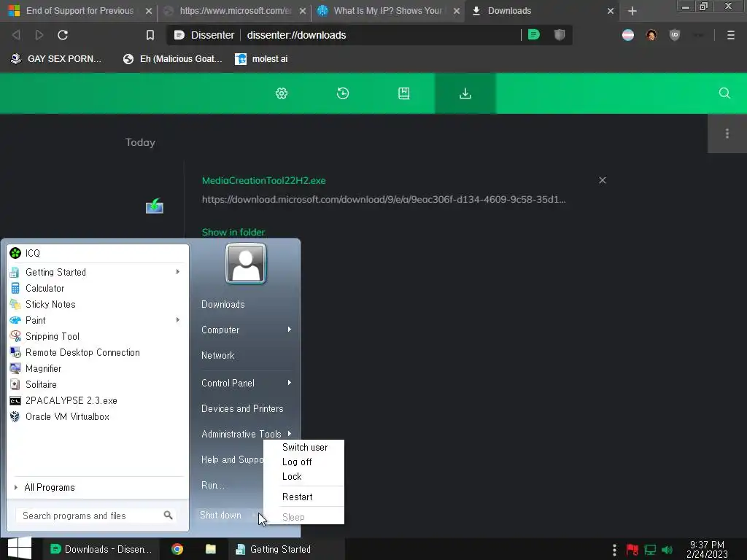Launch Snipping Tool from Start menu
747x560 pixels.
[98, 336]
